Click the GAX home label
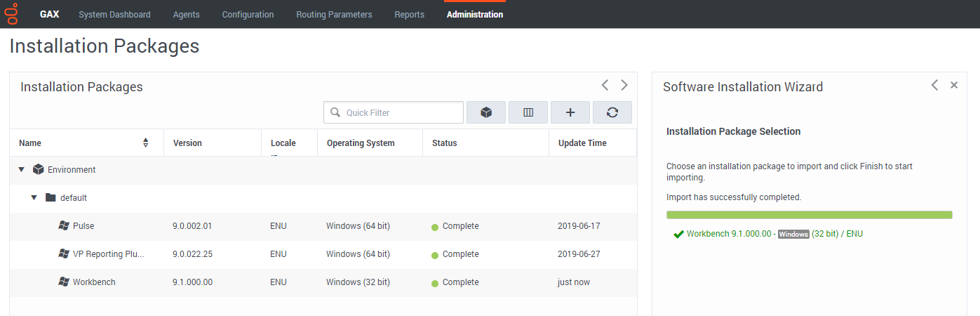 click(x=49, y=14)
